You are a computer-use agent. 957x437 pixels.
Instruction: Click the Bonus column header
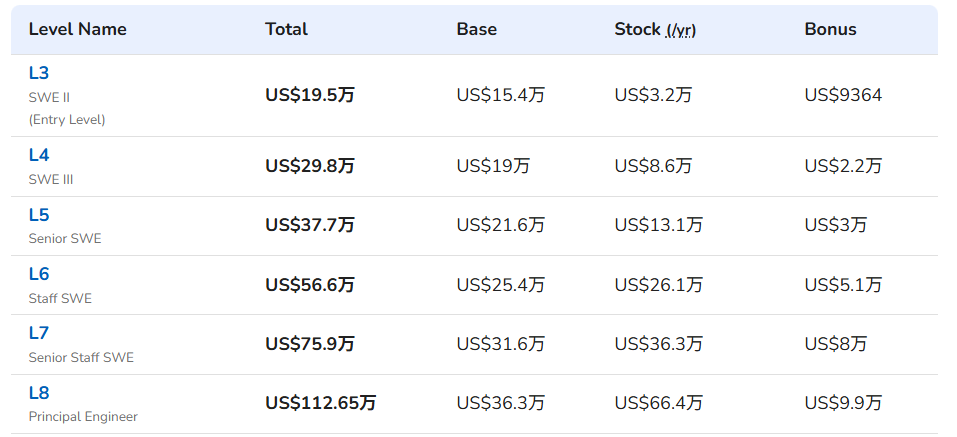tap(830, 29)
